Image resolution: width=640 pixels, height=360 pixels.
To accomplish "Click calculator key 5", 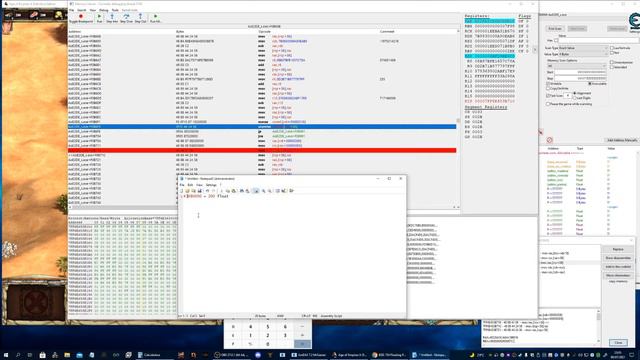I will click(268, 327).
